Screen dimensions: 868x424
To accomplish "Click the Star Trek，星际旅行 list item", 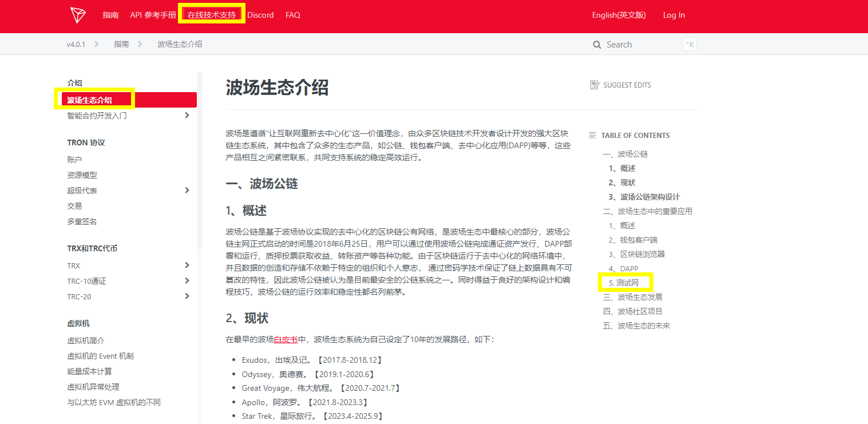I will [312, 416].
